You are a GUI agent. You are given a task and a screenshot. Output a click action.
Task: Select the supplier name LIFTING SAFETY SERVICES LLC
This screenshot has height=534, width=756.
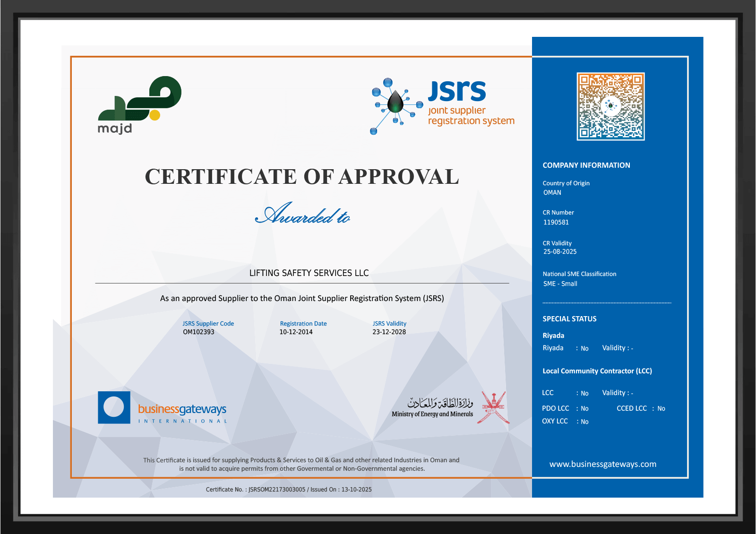pyautogui.click(x=309, y=273)
